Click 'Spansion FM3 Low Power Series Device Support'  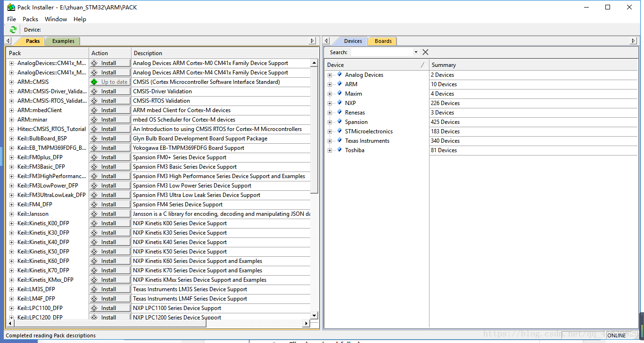(x=192, y=186)
